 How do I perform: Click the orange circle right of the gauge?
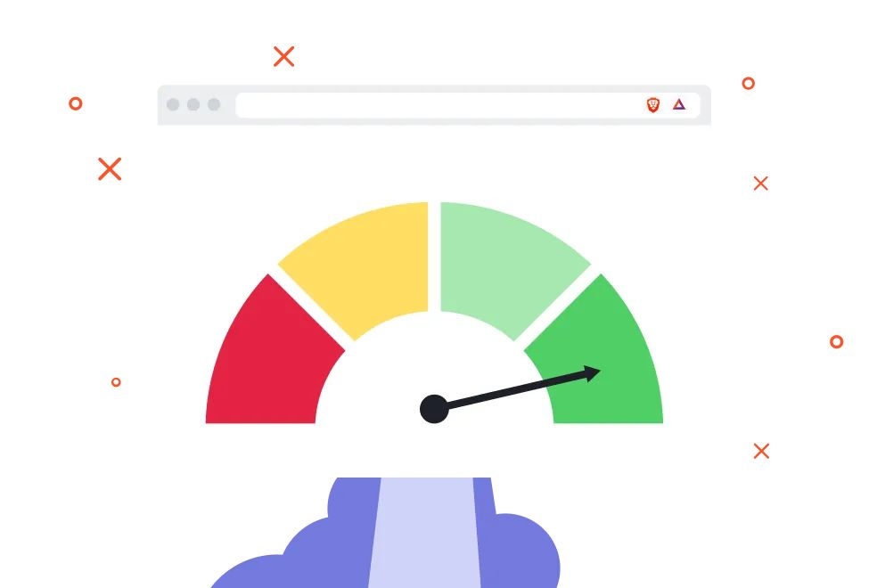pyautogui.click(x=836, y=341)
